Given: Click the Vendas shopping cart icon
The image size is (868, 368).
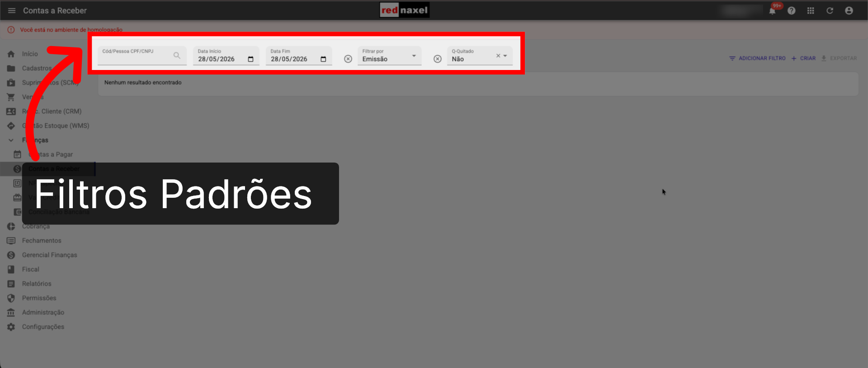Looking at the screenshot, I should [x=11, y=97].
